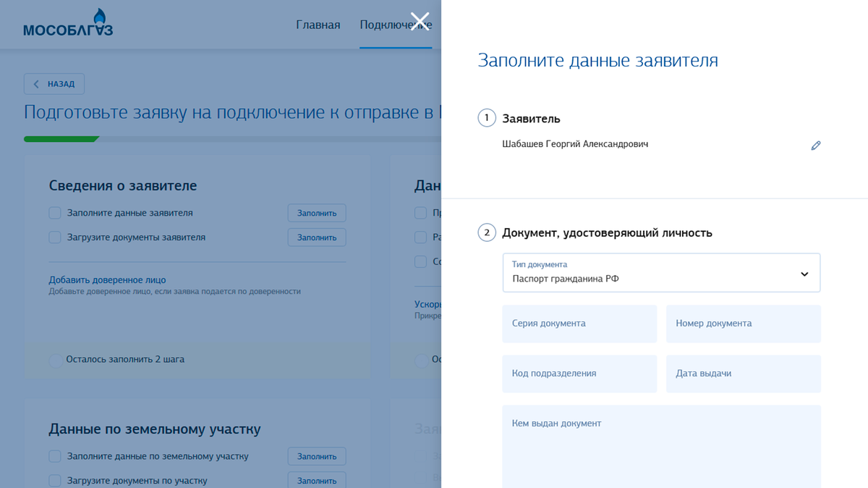Click 'Данные по земельному участку' heading
This screenshot has width=868, height=488.
tap(155, 429)
